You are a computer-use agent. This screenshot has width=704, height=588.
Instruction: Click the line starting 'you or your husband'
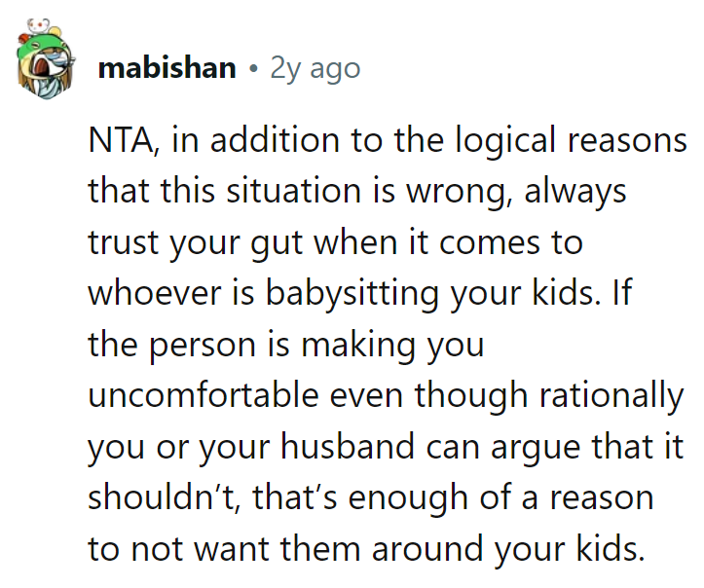386,447
